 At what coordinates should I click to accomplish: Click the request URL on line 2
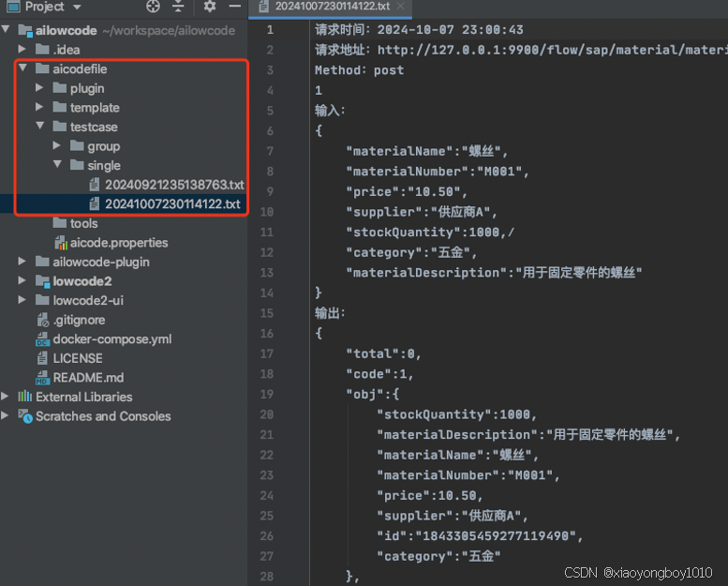click(x=553, y=50)
